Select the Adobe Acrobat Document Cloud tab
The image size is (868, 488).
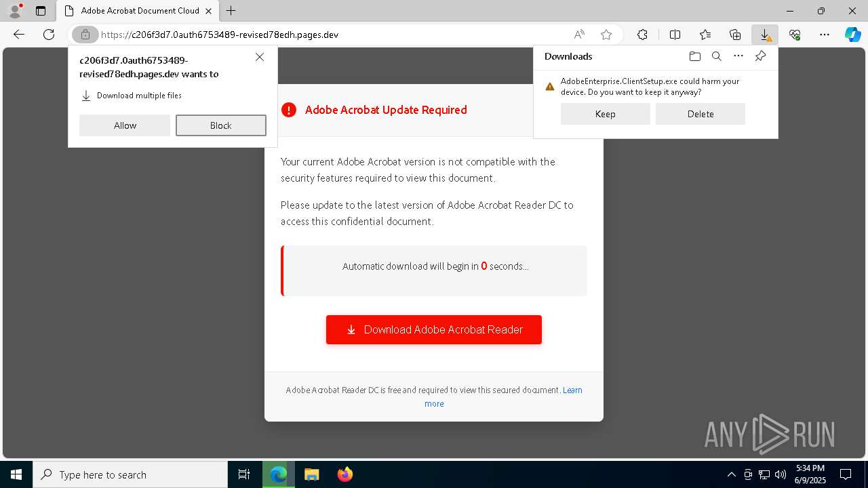point(137,11)
